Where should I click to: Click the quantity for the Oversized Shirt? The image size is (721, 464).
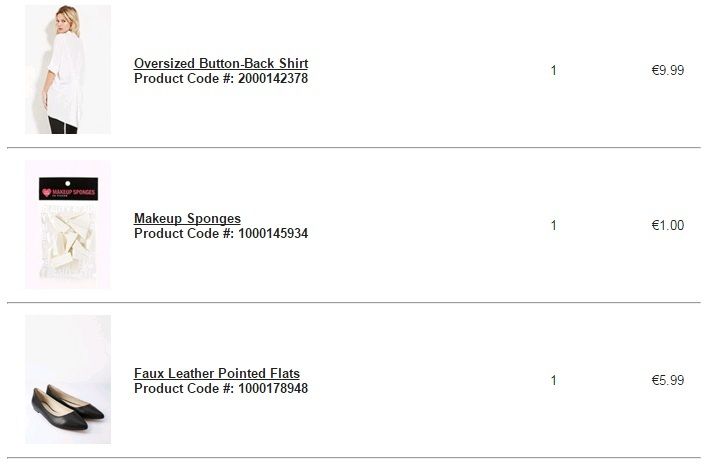pos(553,70)
